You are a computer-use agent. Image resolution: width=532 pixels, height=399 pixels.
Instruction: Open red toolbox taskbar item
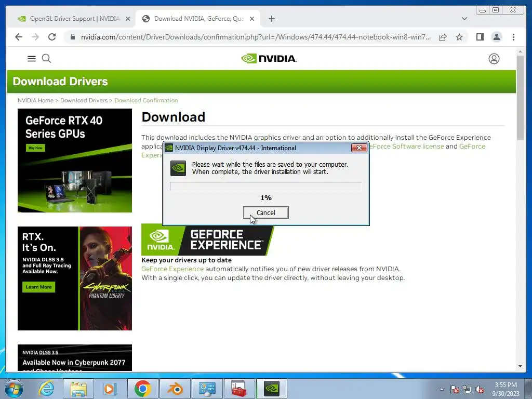240,389
